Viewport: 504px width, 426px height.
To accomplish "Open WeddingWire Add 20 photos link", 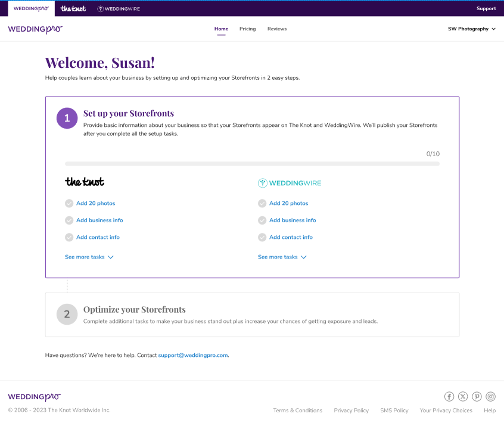I will pos(289,203).
